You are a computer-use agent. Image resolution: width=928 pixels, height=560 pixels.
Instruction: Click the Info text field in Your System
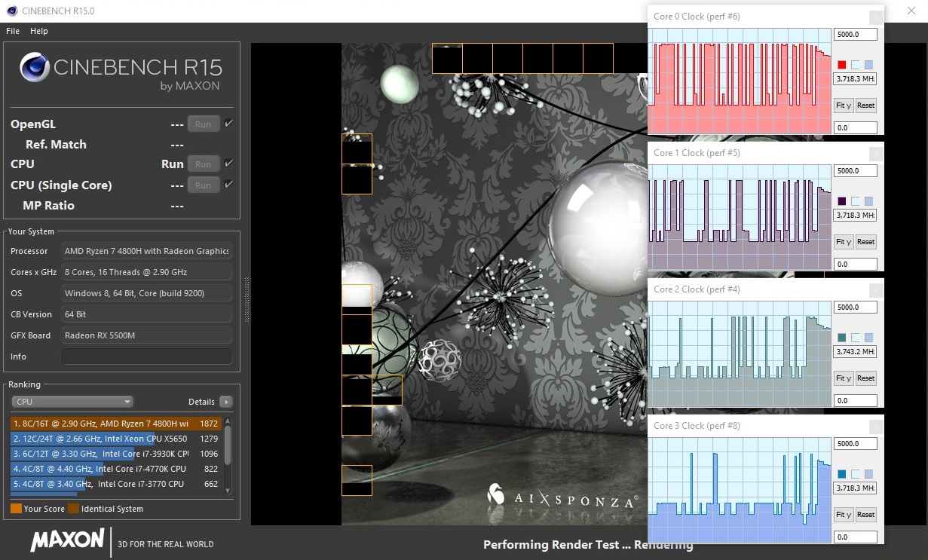click(146, 357)
